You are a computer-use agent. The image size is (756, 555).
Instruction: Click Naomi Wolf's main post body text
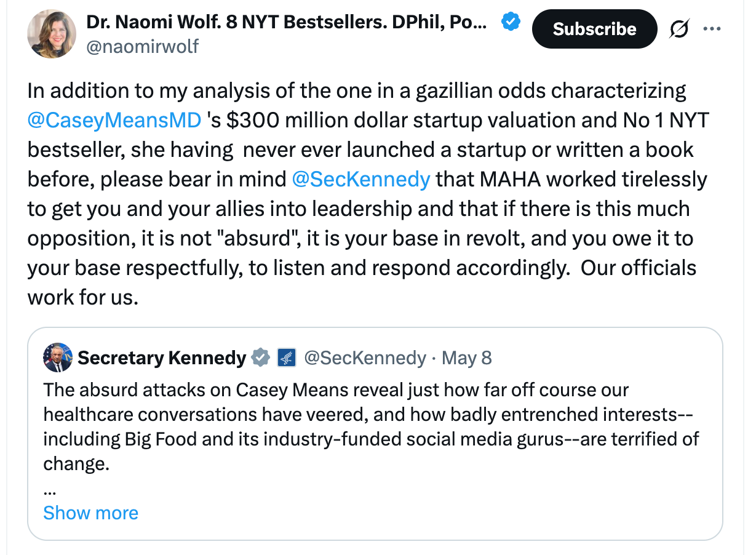(x=368, y=194)
